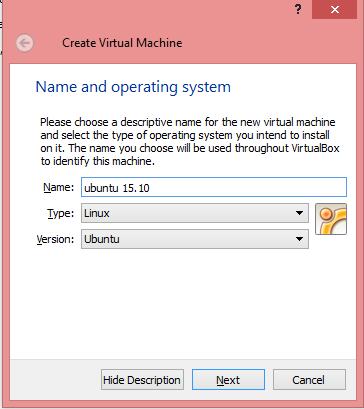
Task: Close the Create Virtual Machine dialog
Action: [334, 10]
